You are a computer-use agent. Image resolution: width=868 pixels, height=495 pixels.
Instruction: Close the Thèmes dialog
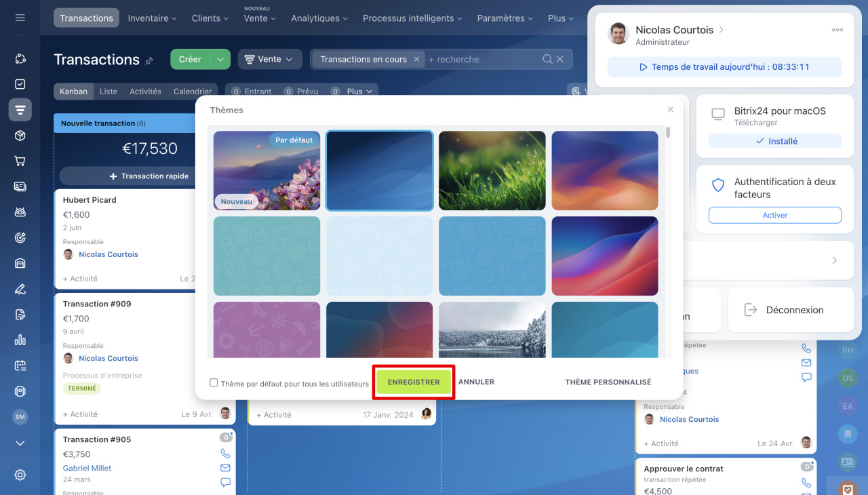(671, 109)
